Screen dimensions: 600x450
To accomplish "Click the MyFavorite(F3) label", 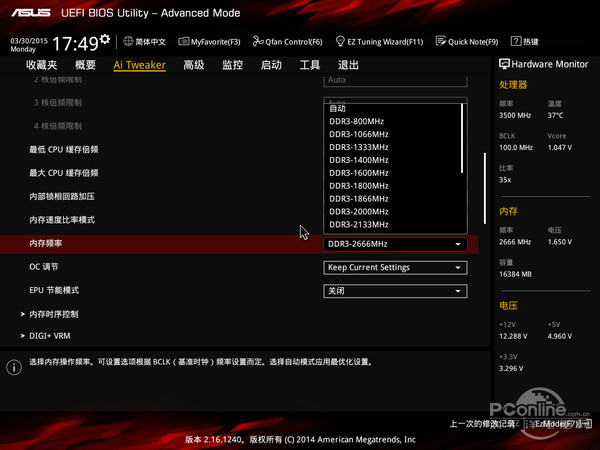I will 215,42.
